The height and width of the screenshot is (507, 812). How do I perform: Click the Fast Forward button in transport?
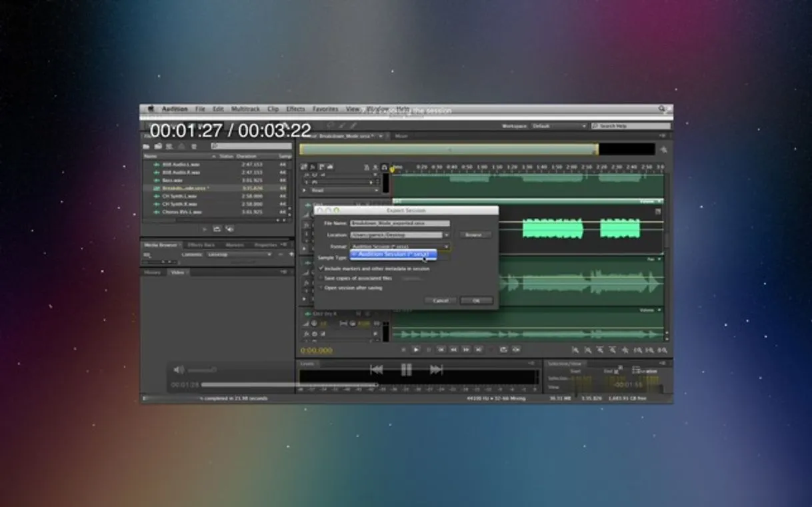coord(466,349)
